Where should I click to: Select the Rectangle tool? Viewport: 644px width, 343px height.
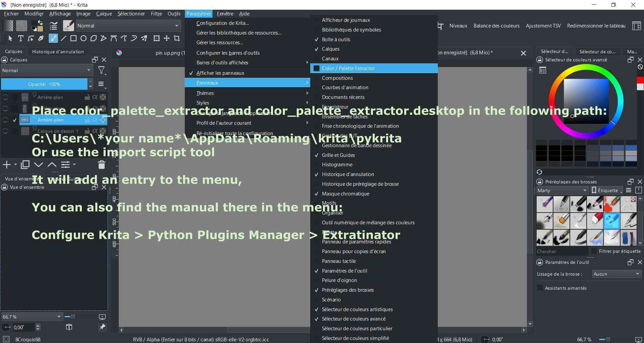[73, 38]
